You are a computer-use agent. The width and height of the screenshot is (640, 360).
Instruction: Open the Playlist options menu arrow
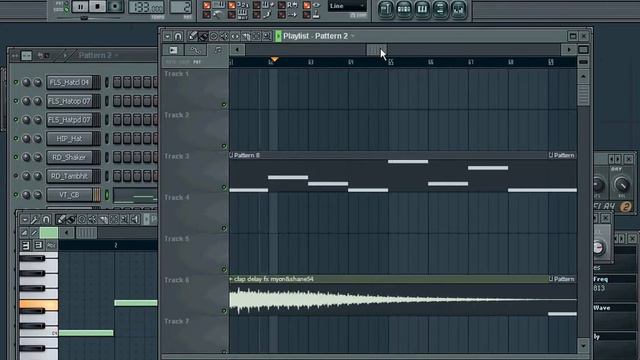click(168, 36)
